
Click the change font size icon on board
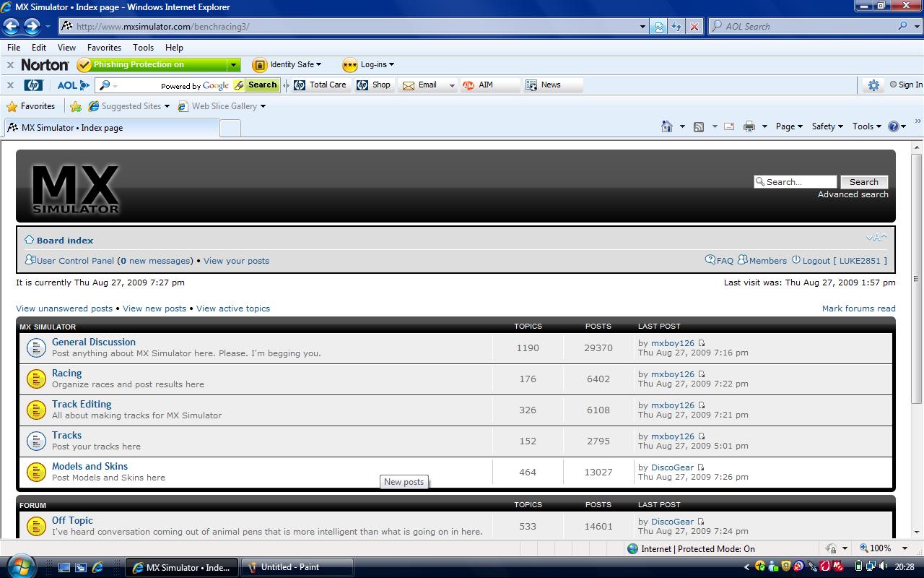pos(876,238)
